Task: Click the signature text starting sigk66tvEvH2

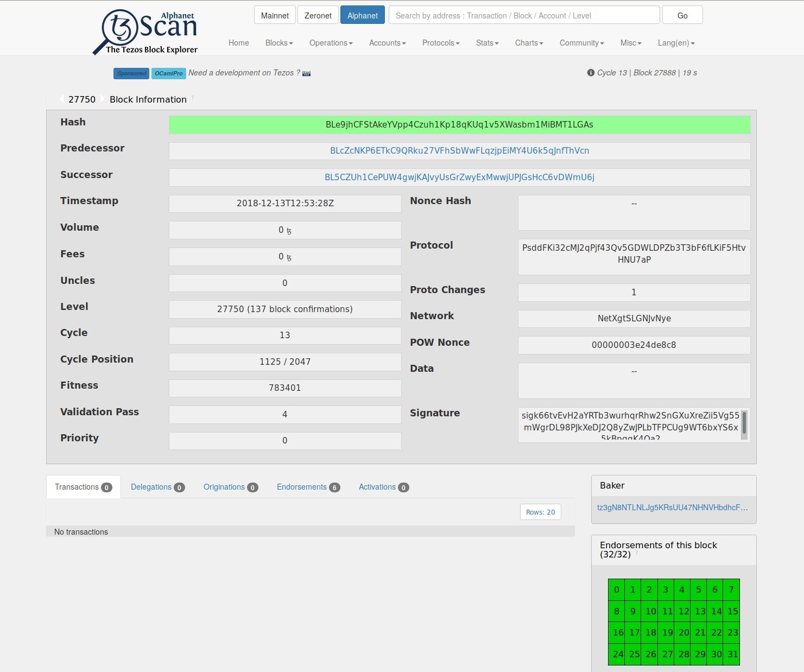Action: click(630, 424)
